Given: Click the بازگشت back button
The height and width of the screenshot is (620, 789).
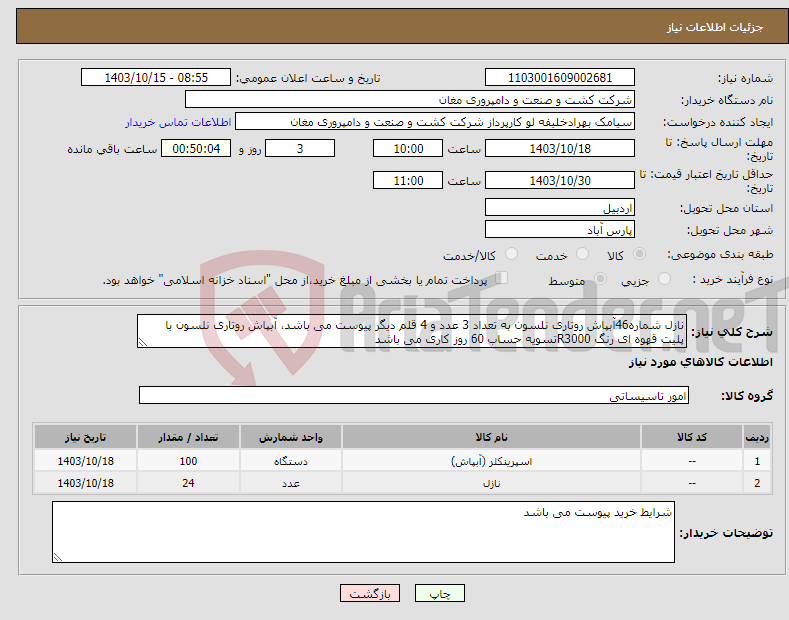Looking at the screenshot, I should (x=370, y=593).
